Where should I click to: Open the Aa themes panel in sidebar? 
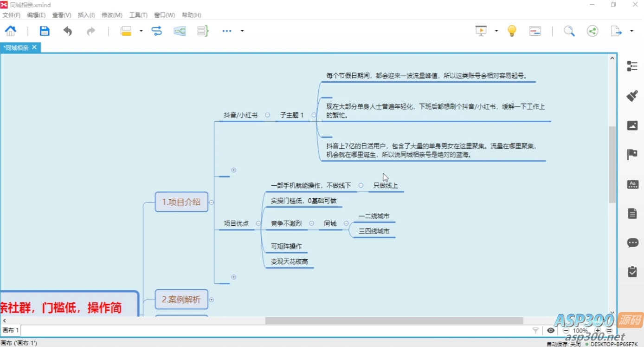pos(633,184)
